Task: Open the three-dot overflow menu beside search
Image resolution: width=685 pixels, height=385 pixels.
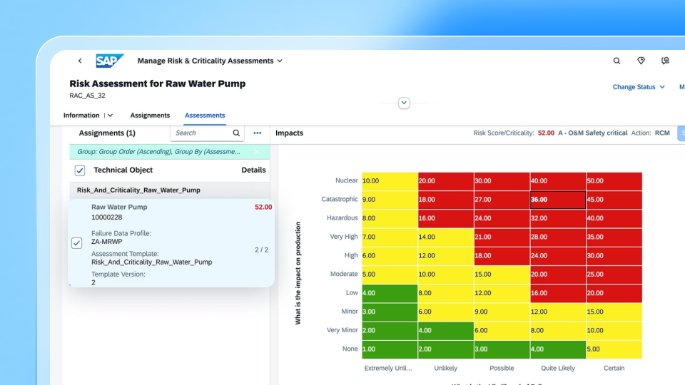Action: (257, 133)
